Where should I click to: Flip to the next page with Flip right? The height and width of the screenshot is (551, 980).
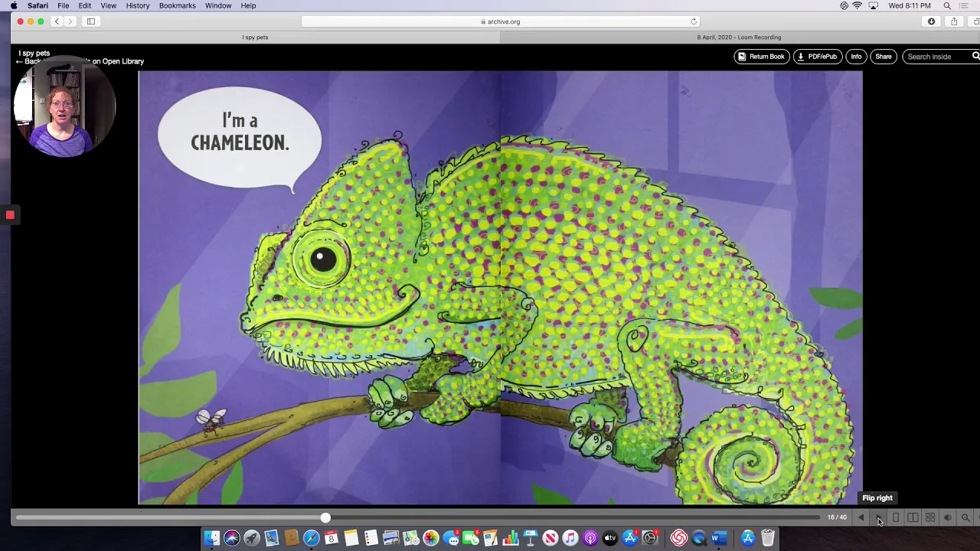coord(878,518)
